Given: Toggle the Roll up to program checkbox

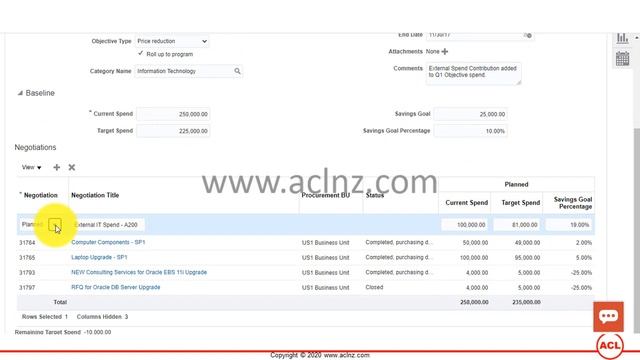Looking at the screenshot, I should click(140, 53).
